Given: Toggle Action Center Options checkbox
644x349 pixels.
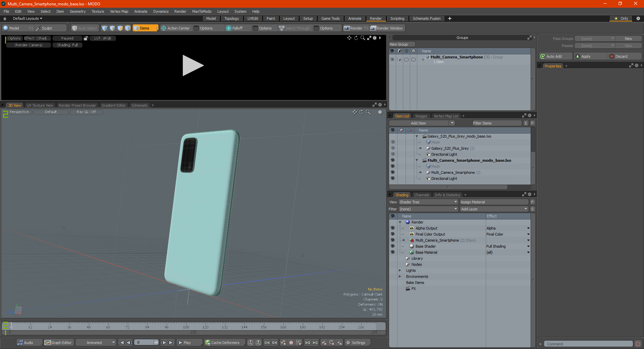Looking at the screenshot, I should click(x=197, y=28).
